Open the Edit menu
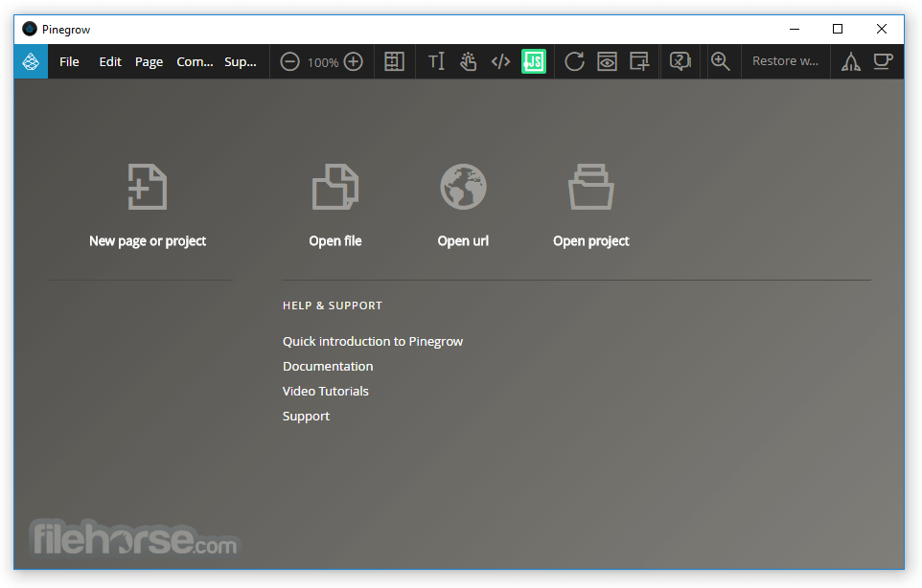The width and height of the screenshot is (922, 588). tap(110, 61)
